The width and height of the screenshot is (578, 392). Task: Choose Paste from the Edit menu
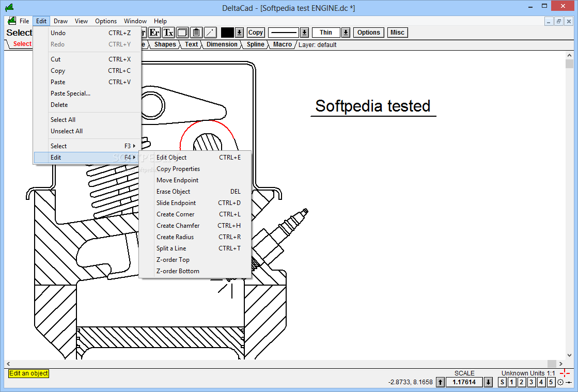coord(87,82)
